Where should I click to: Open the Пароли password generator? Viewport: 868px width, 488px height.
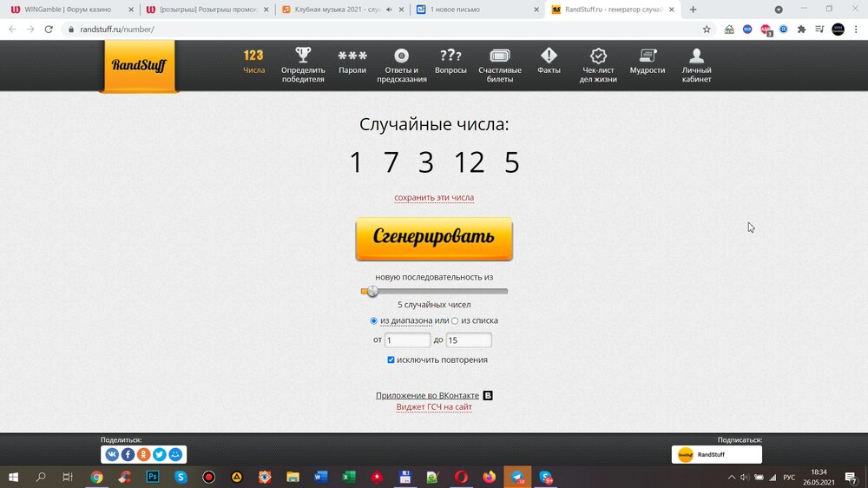(x=352, y=63)
